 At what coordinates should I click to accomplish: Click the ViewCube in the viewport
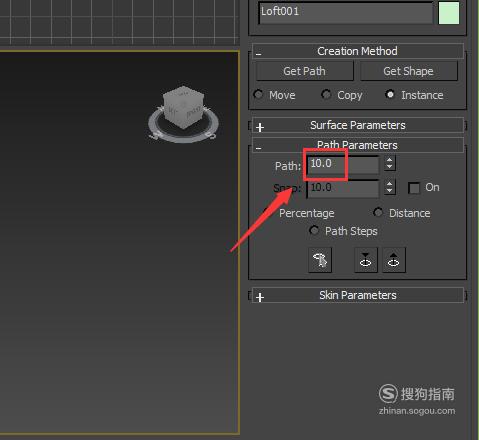tap(183, 107)
